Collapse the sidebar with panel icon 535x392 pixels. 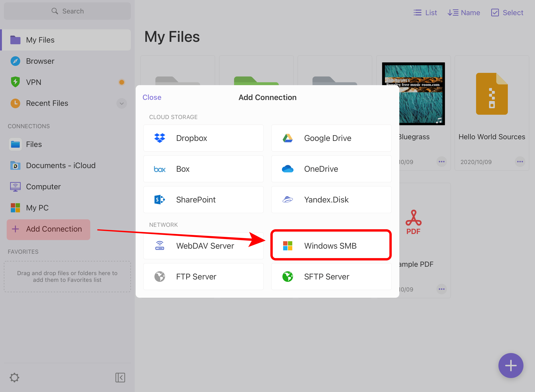click(120, 378)
